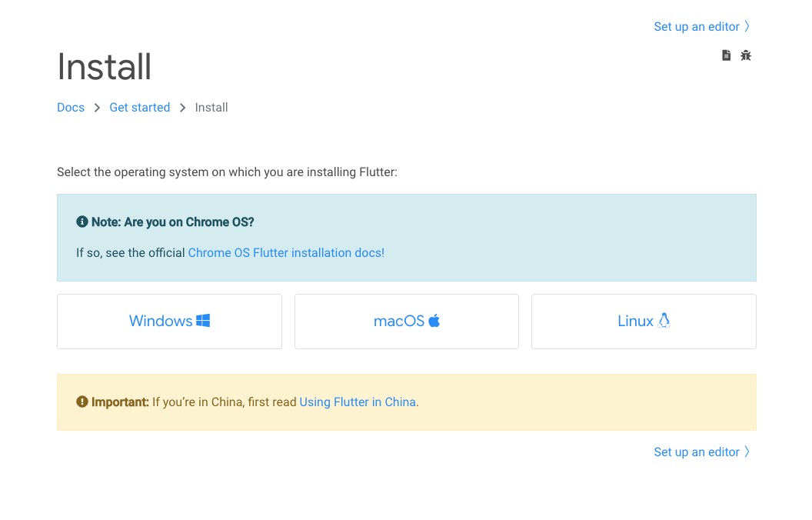
Task: Click the info icon in Chrome OS note
Action: click(82, 222)
